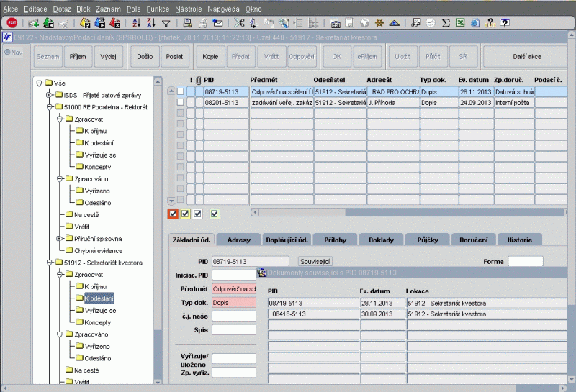Image resolution: width=576 pixels, height=392 pixels.
Task: Click the red EXIT icon in toolbar
Action: [12, 24]
